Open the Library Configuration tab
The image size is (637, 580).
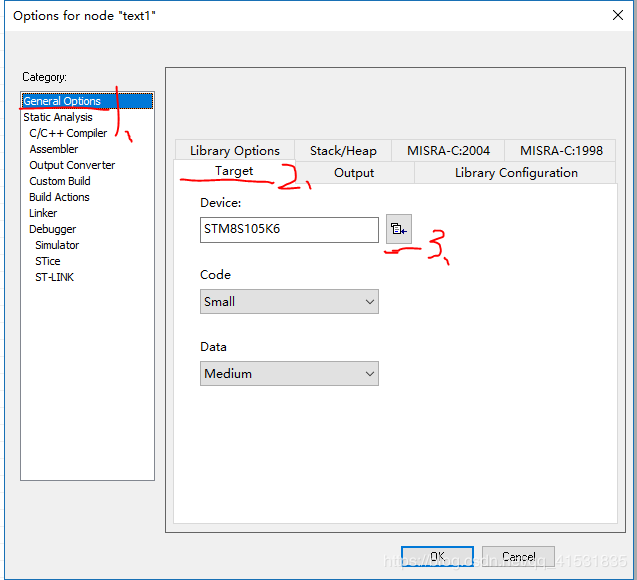click(515, 173)
